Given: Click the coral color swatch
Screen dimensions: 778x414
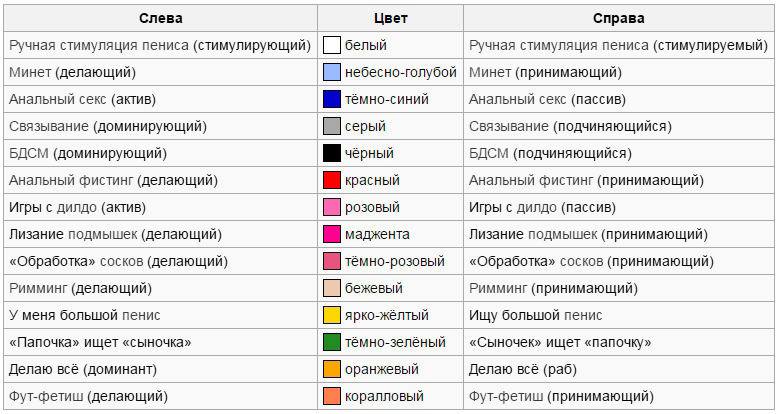Looking at the screenshot, I should click(x=332, y=396).
